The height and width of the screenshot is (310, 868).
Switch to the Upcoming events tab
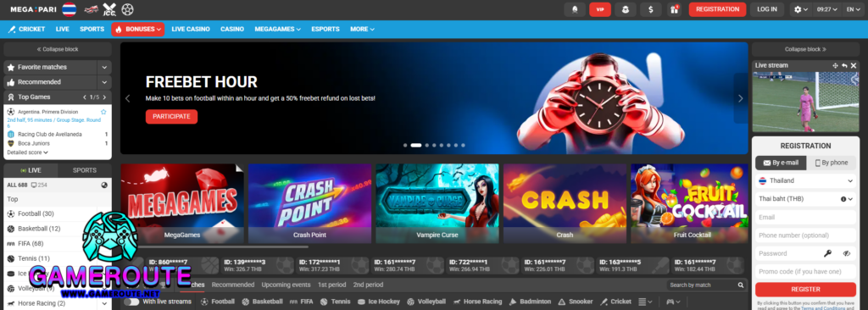coord(286,285)
